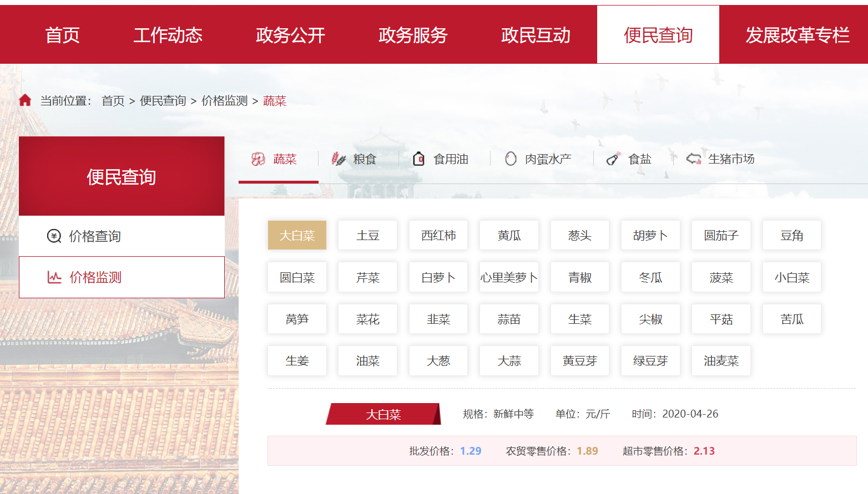This screenshot has height=494, width=868.
Task: Click the 首页 breadcrumb link
Action: [x=113, y=101]
